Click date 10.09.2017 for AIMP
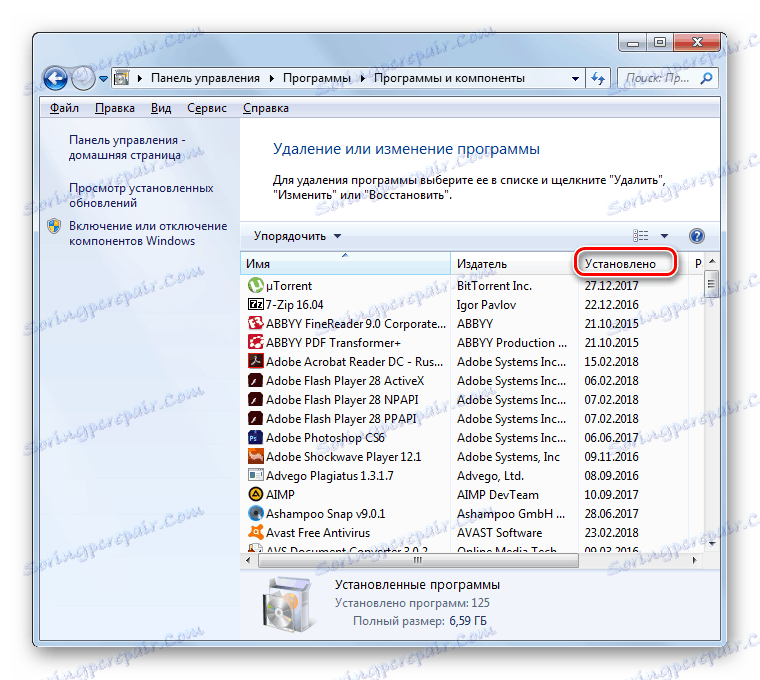The height and width of the screenshot is (680, 760). pyautogui.click(x=611, y=495)
